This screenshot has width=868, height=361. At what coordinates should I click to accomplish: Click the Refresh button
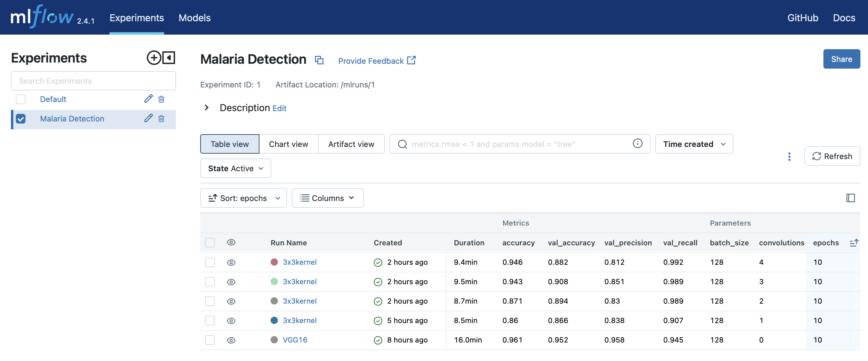(832, 156)
